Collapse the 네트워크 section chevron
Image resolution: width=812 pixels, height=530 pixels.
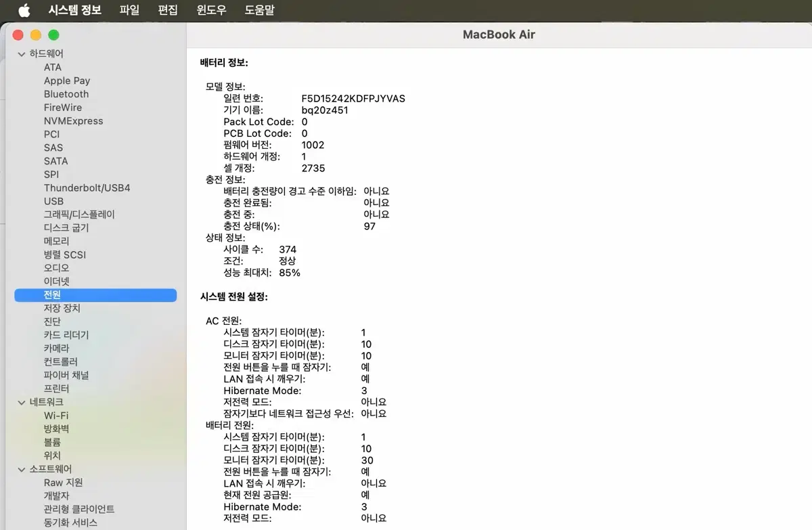(21, 402)
